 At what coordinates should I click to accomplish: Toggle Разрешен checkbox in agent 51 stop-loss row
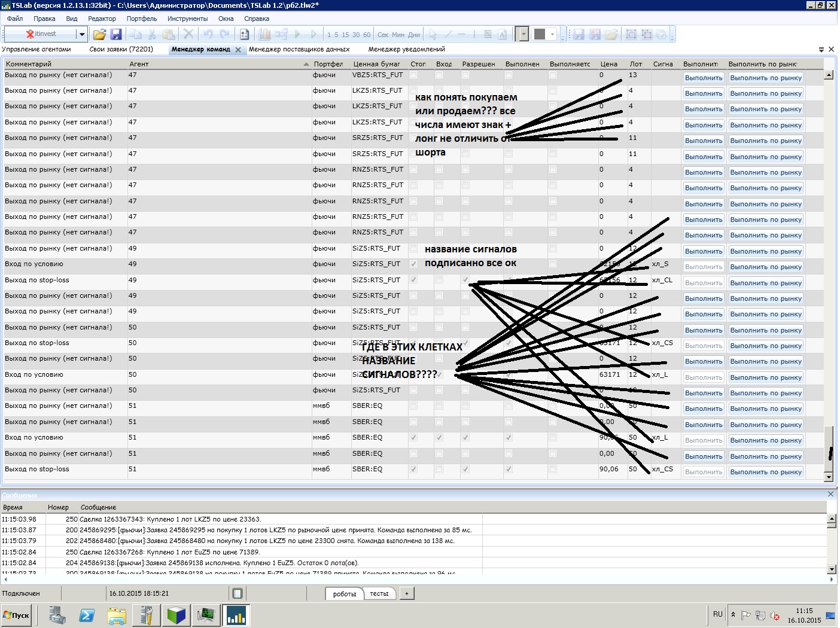point(465,470)
